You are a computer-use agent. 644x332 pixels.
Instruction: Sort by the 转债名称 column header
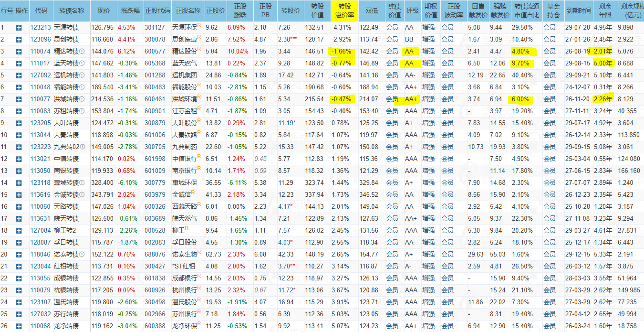[x=72, y=11]
